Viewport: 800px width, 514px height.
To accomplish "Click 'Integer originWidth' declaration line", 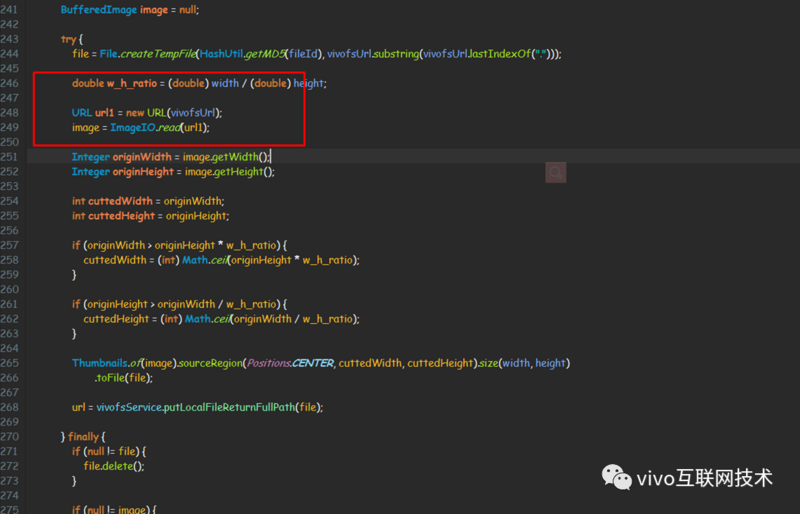I will (x=171, y=157).
